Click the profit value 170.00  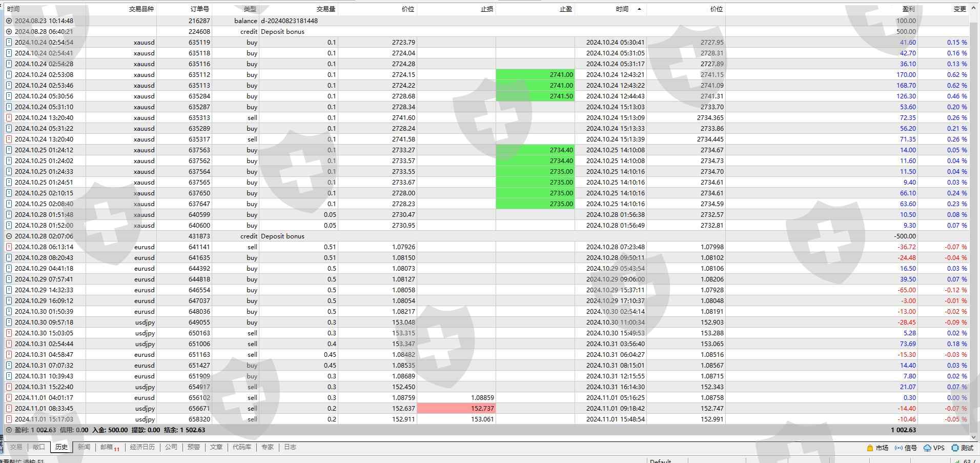click(x=906, y=75)
